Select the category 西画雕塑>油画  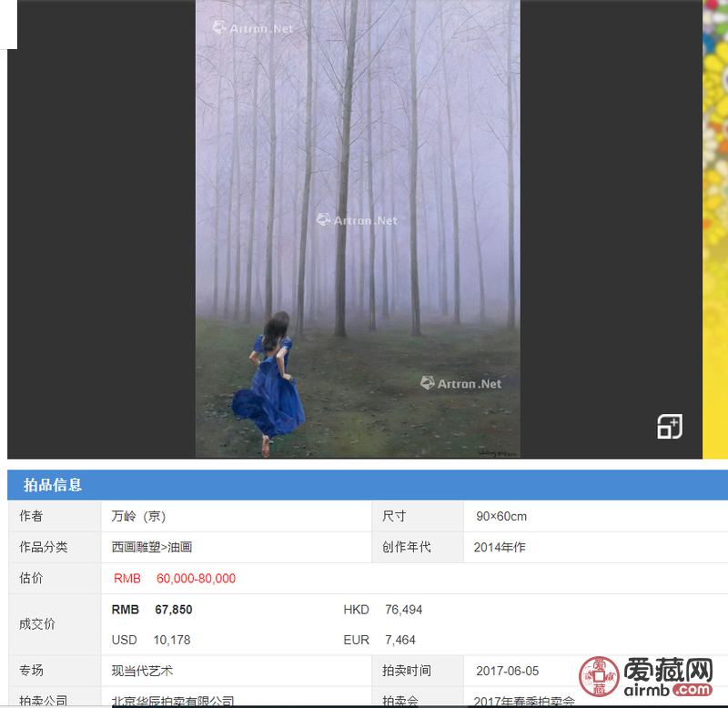pyautogui.click(x=152, y=547)
